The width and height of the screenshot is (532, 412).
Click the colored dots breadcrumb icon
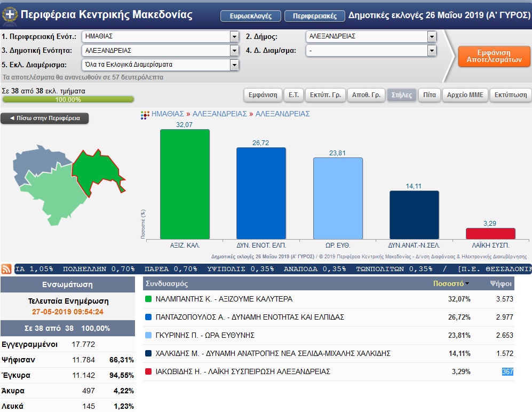pos(145,115)
